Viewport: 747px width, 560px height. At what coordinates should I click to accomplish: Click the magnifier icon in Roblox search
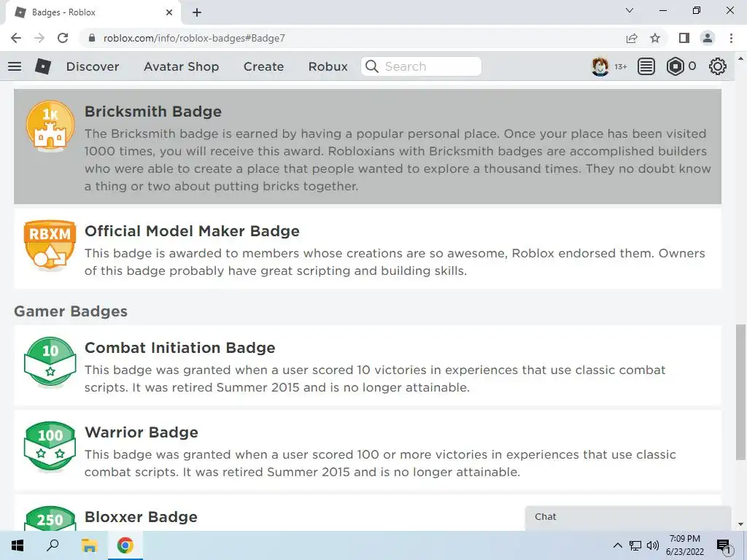coord(371,66)
